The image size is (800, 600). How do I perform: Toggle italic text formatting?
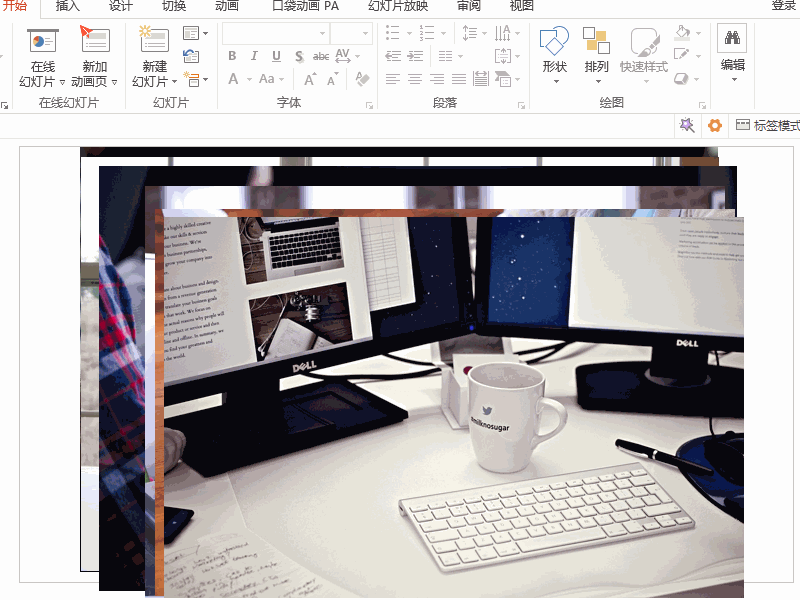click(255, 56)
